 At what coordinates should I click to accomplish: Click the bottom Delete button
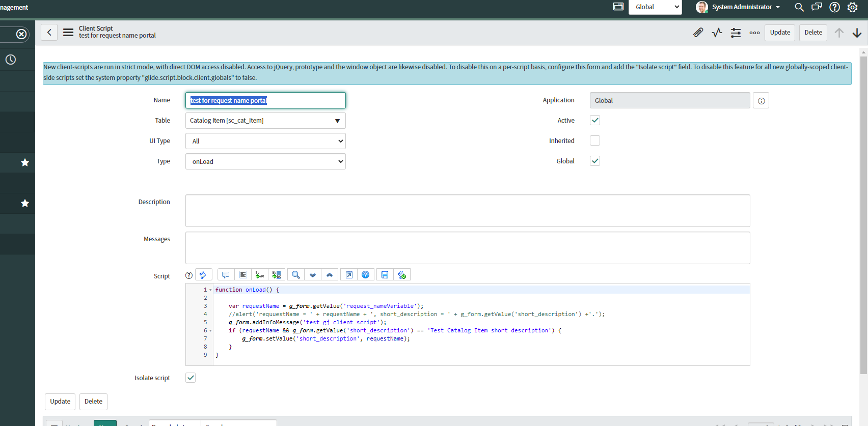[x=93, y=402]
